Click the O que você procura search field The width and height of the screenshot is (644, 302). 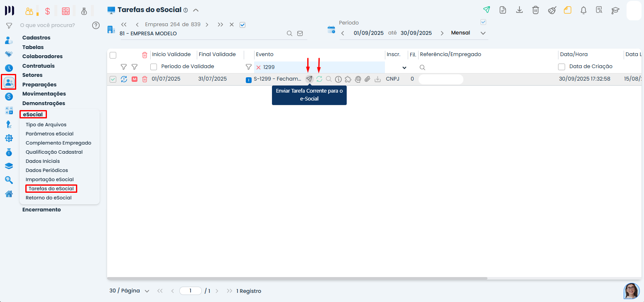pyautogui.click(x=55, y=25)
